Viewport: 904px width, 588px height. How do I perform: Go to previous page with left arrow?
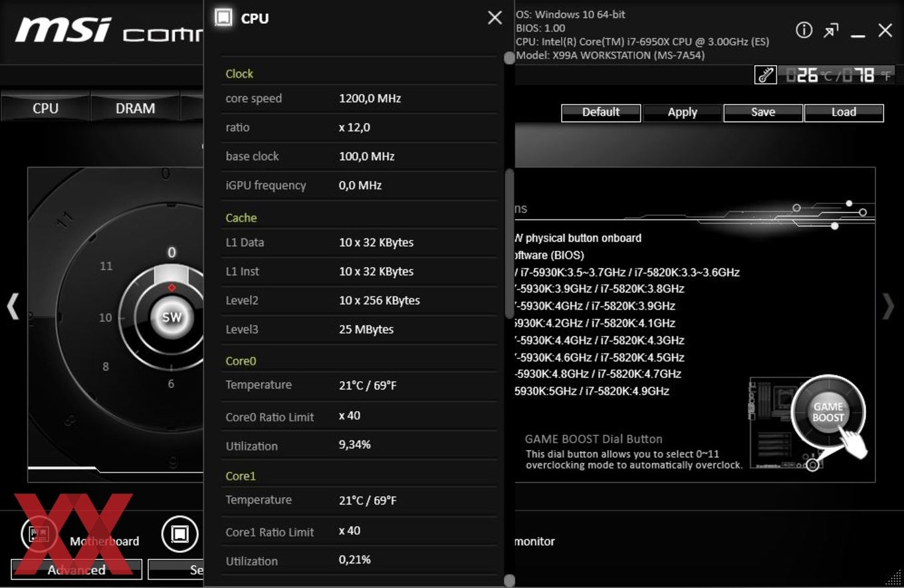(13, 307)
